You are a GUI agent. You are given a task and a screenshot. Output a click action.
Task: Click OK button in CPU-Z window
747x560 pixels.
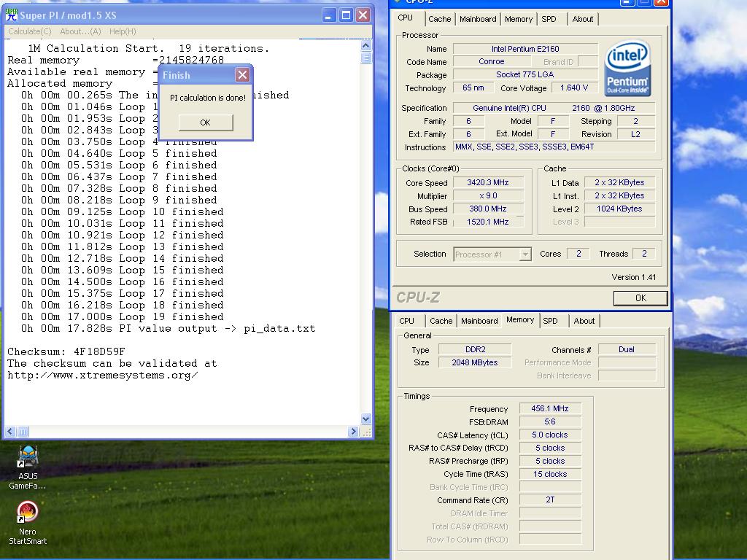(640, 298)
